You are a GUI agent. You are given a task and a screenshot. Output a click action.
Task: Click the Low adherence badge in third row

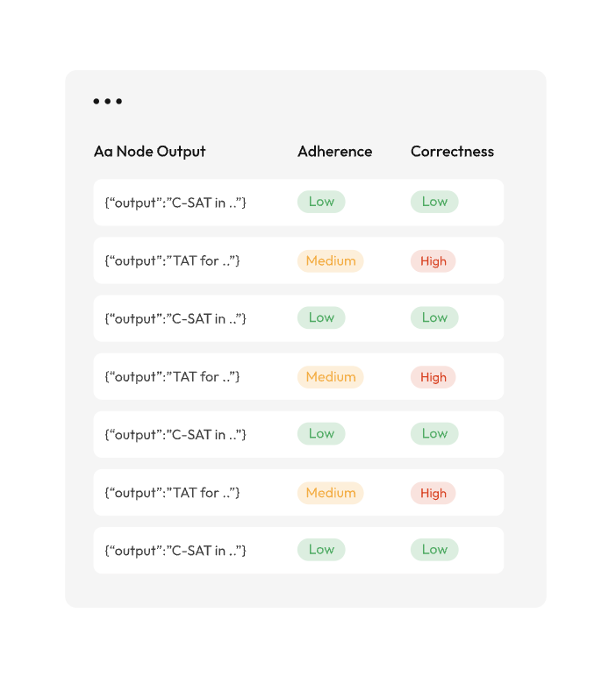pyautogui.click(x=321, y=317)
